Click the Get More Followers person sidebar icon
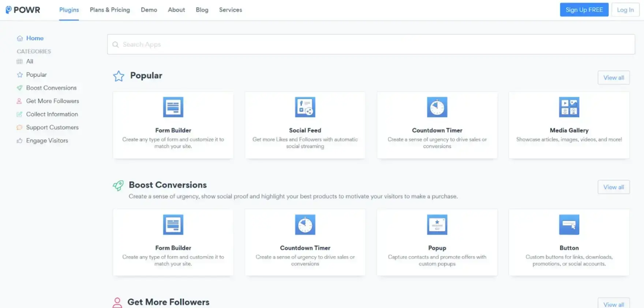 (x=19, y=101)
